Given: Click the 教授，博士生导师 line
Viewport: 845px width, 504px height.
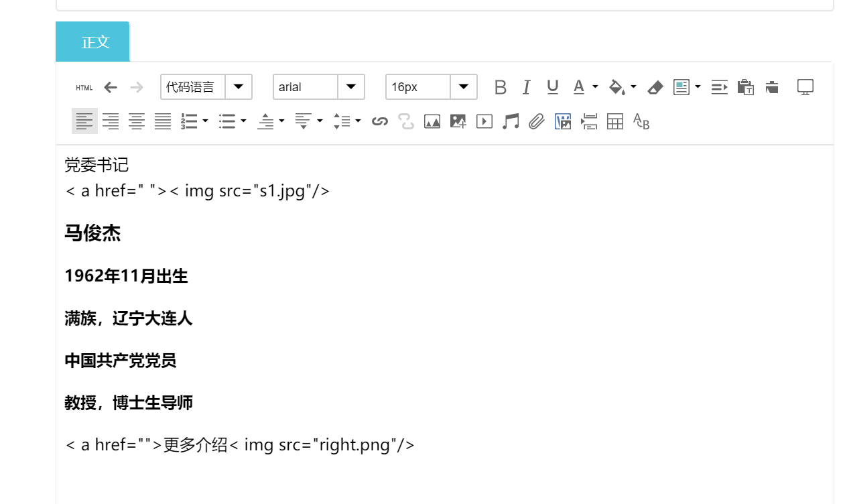Looking at the screenshot, I should 129,403.
